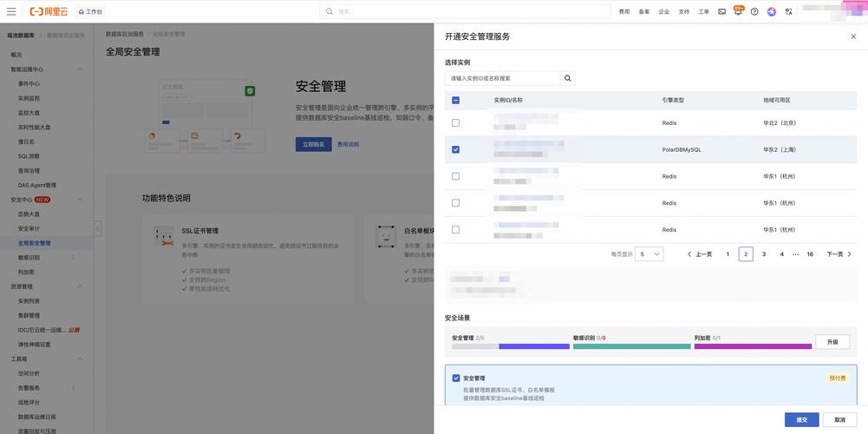The width and height of the screenshot is (868, 434).
Task: Go to next page 下一页
Action: click(839, 253)
